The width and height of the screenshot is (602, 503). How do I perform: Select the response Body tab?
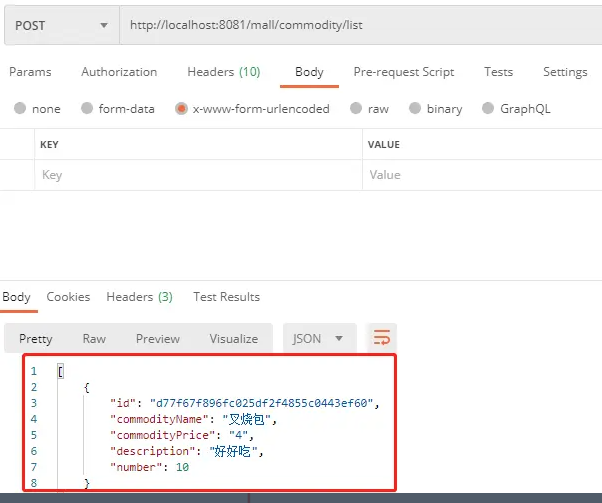click(17, 297)
